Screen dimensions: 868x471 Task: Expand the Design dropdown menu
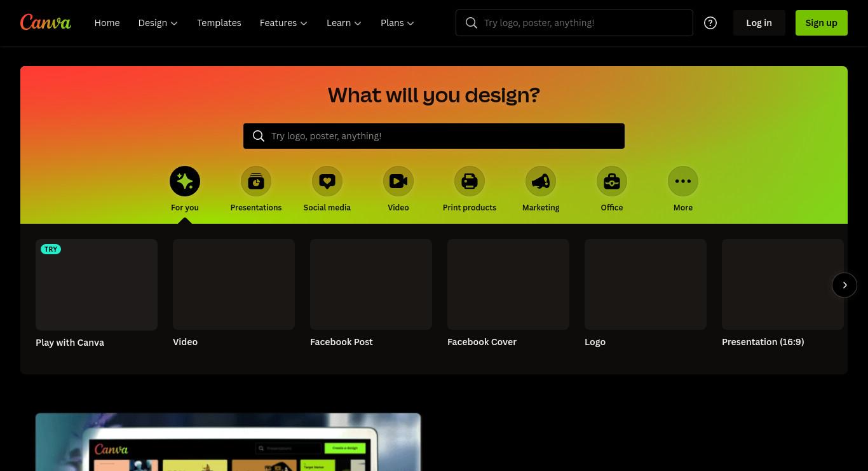[158, 23]
